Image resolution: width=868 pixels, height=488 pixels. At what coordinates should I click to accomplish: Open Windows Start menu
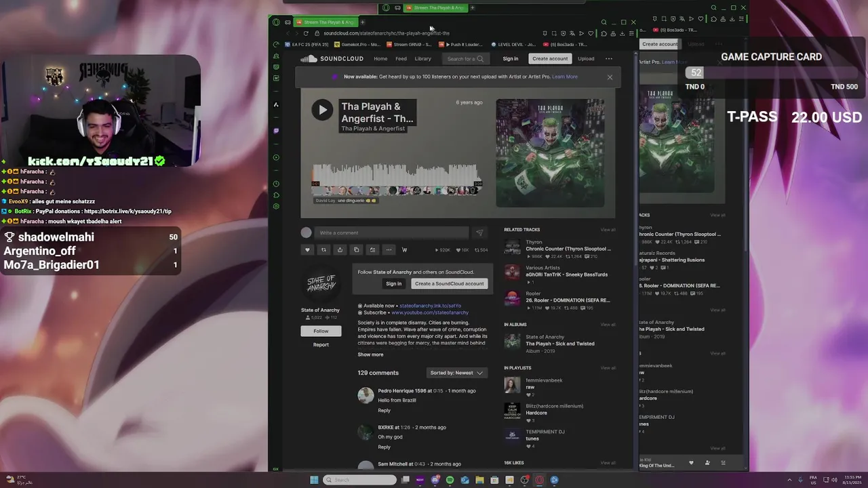click(x=314, y=480)
